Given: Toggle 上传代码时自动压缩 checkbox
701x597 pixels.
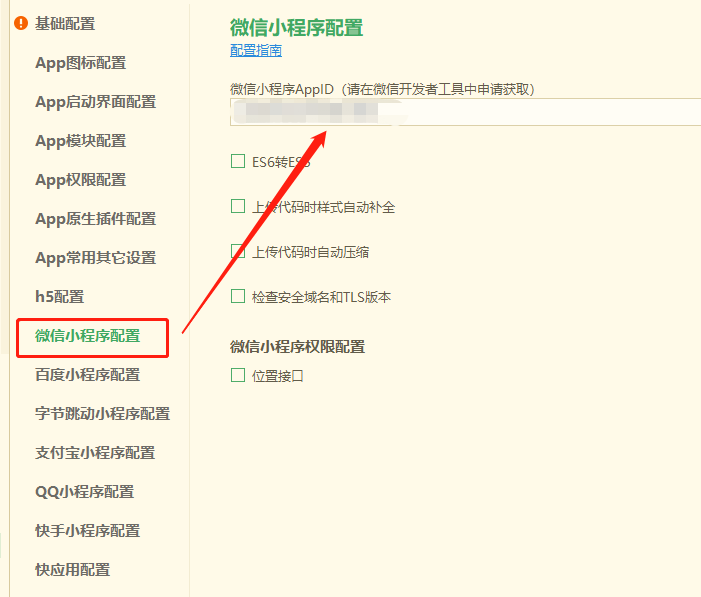Looking at the screenshot, I should tap(238, 251).
